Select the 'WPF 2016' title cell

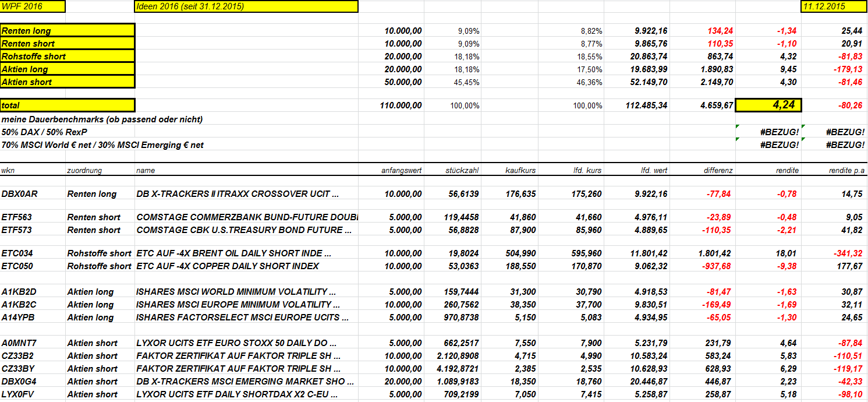pos(33,6)
